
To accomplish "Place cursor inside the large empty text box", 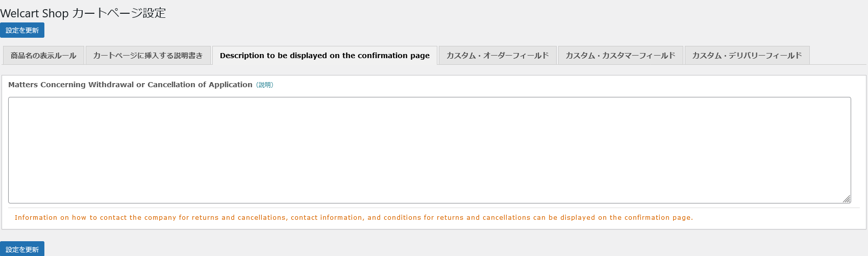I will [429, 150].
